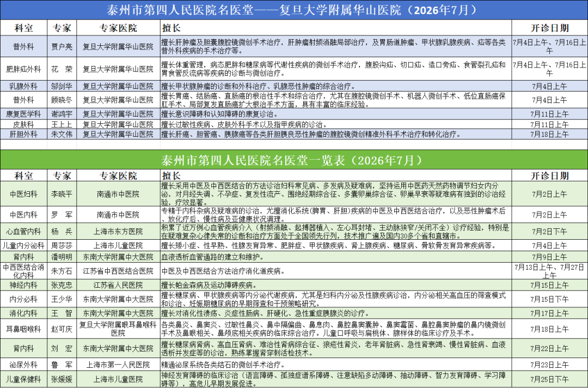The width and height of the screenshot is (588, 388).
Task: Click department cell 儿童内分泌科
Action: point(23,246)
